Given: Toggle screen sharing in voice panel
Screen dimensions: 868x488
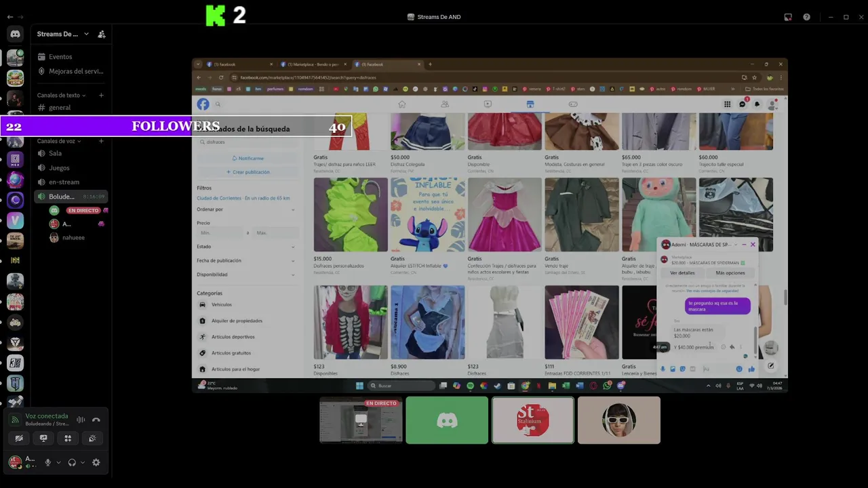Looking at the screenshot, I should point(43,439).
